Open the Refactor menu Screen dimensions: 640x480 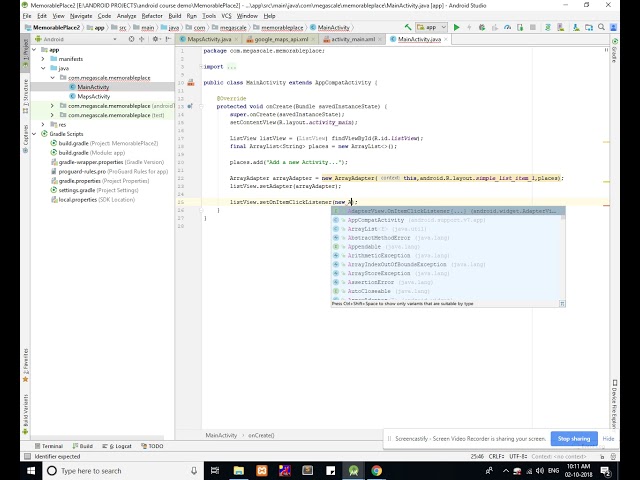click(x=152, y=16)
